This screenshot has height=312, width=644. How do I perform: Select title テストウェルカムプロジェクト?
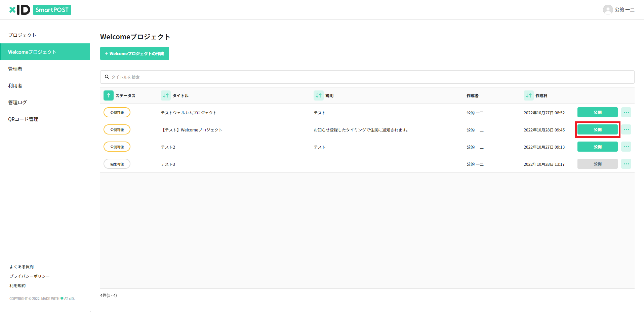(189, 113)
